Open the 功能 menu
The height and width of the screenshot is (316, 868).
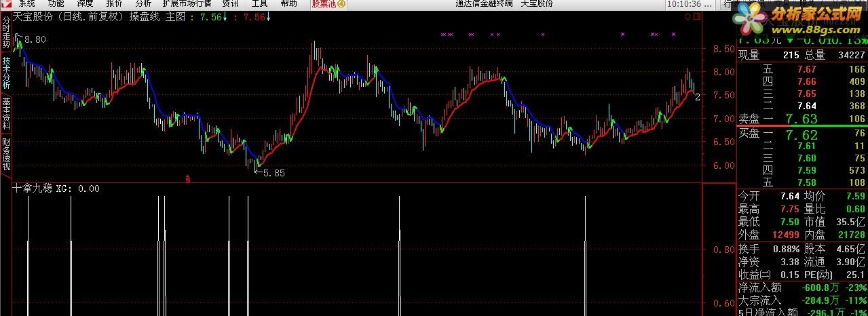[x=56, y=3]
